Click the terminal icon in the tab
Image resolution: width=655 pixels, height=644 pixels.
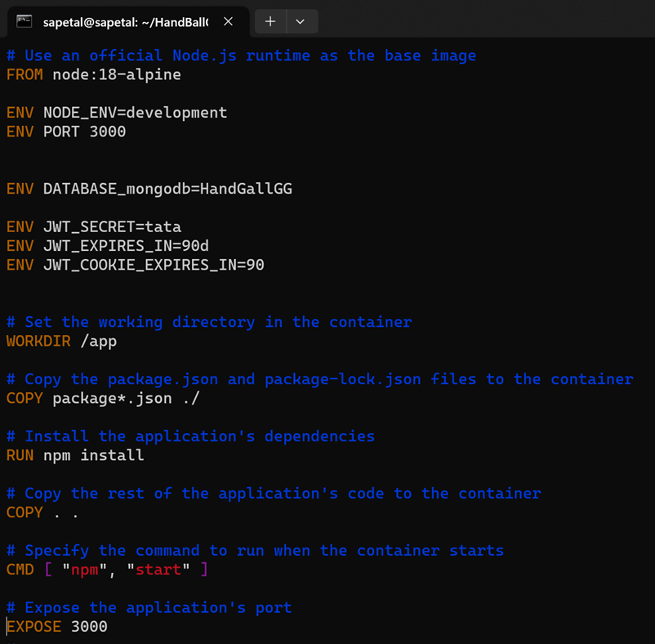pyautogui.click(x=25, y=21)
